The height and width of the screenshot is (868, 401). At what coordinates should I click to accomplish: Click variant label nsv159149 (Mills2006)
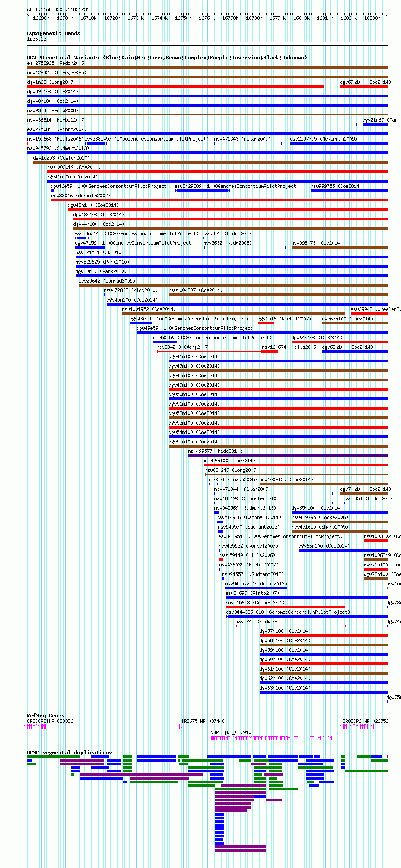pos(247,555)
